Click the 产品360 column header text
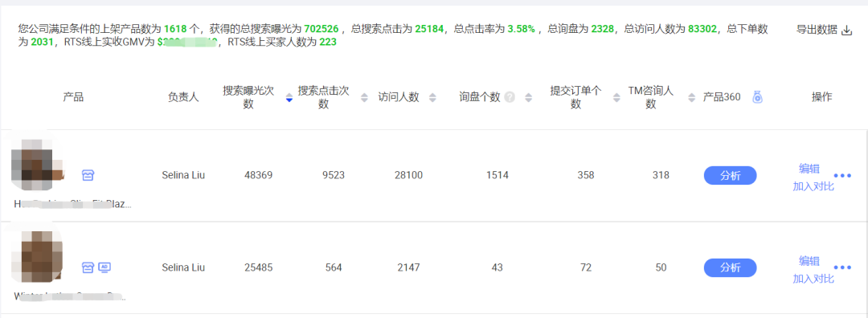The width and height of the screenshot is (868, 318). pyautogui.click(x=721, y=97)
